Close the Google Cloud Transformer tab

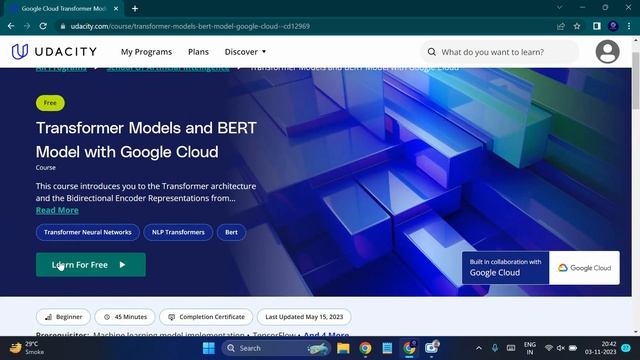click(116, 8)
